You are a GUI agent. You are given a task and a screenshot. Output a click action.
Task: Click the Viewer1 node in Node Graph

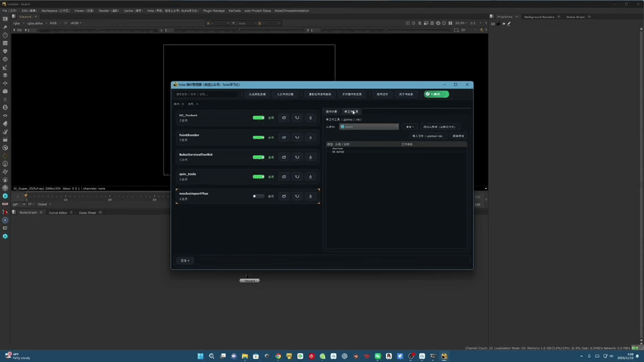click(x=249, y=281)
